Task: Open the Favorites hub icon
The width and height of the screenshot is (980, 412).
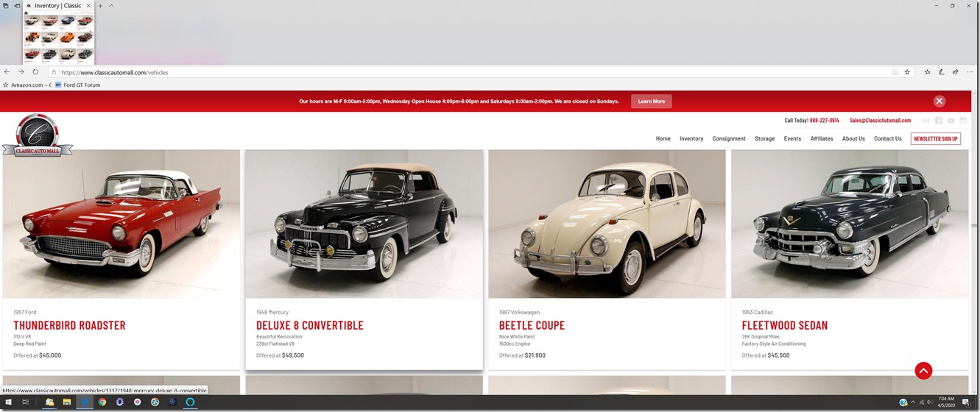Action: [x=928, y=72]
